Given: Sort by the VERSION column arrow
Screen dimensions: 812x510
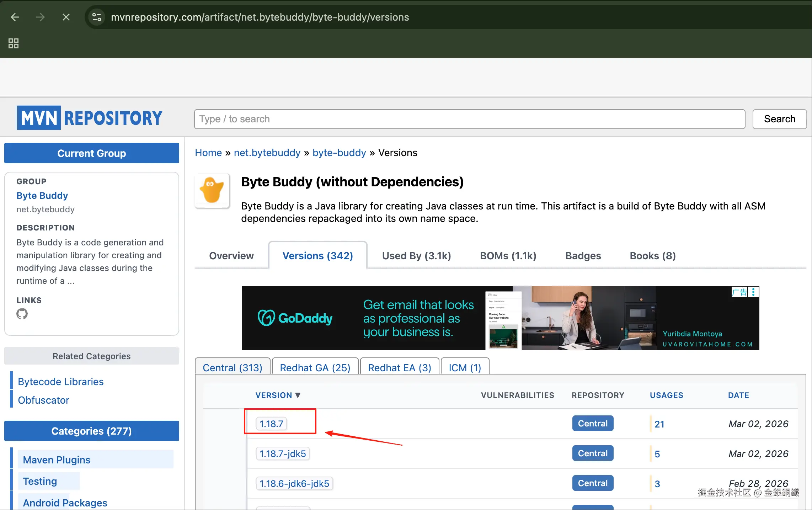Looking at the screenshot, I should (x=298, y=395).
